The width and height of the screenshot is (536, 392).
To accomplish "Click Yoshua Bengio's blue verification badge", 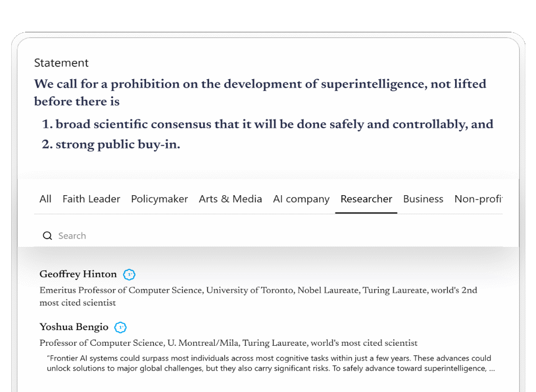I will point(120,327).
